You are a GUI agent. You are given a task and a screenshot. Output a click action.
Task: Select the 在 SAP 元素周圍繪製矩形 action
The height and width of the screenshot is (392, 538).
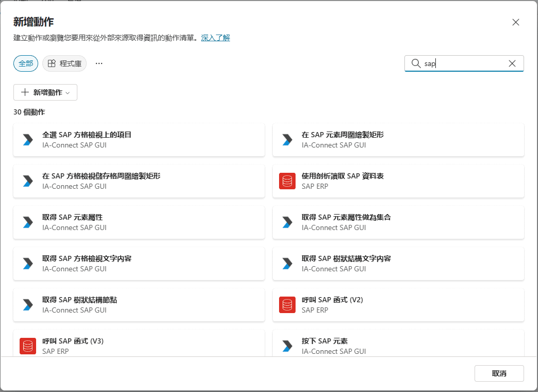[398, 140]
